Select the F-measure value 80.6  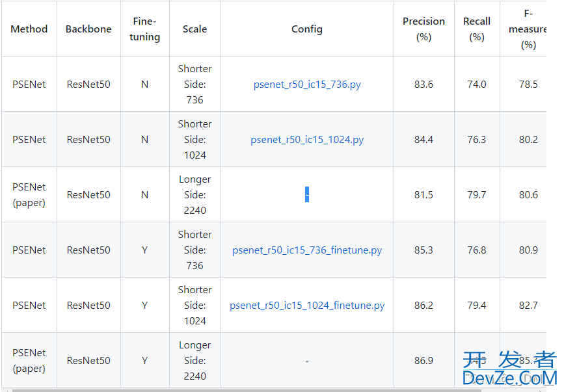[x=528, y=195]
